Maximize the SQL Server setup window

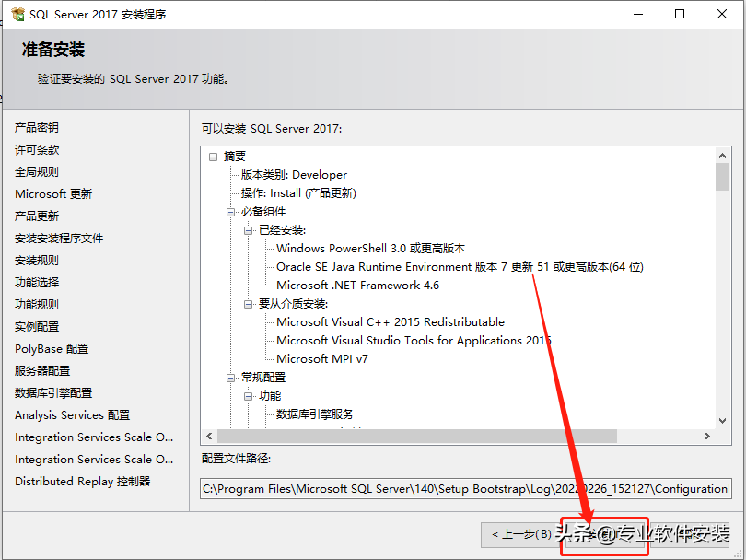pos(680,14)
